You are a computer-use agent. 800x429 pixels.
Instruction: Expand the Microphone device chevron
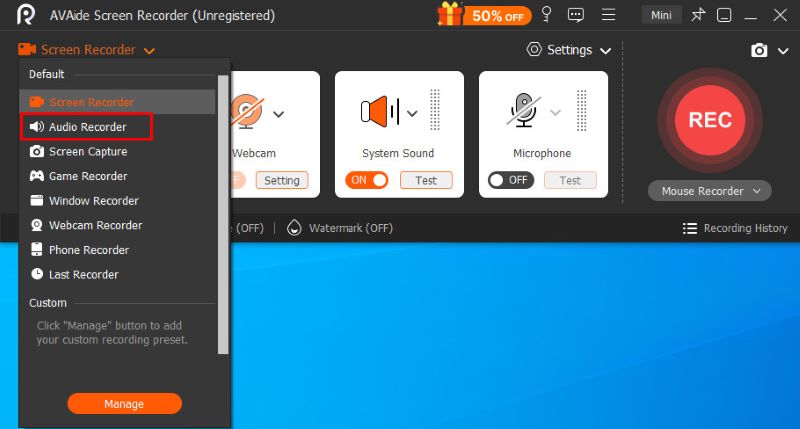[x=556, y=112]
